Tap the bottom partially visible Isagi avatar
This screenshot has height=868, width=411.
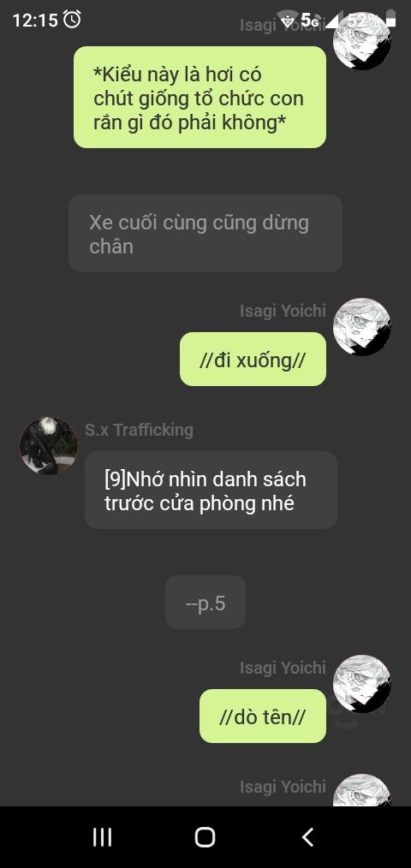click(361, 790)
